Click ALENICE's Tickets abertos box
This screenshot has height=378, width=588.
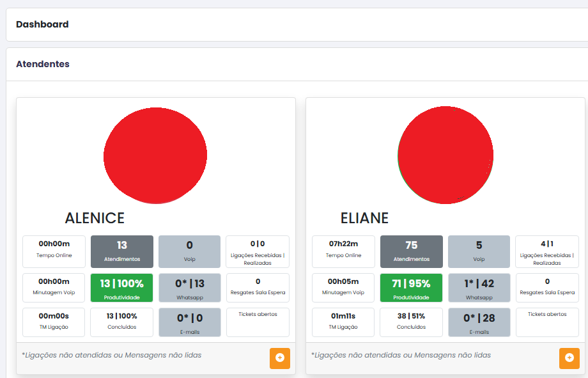[258, 322]
